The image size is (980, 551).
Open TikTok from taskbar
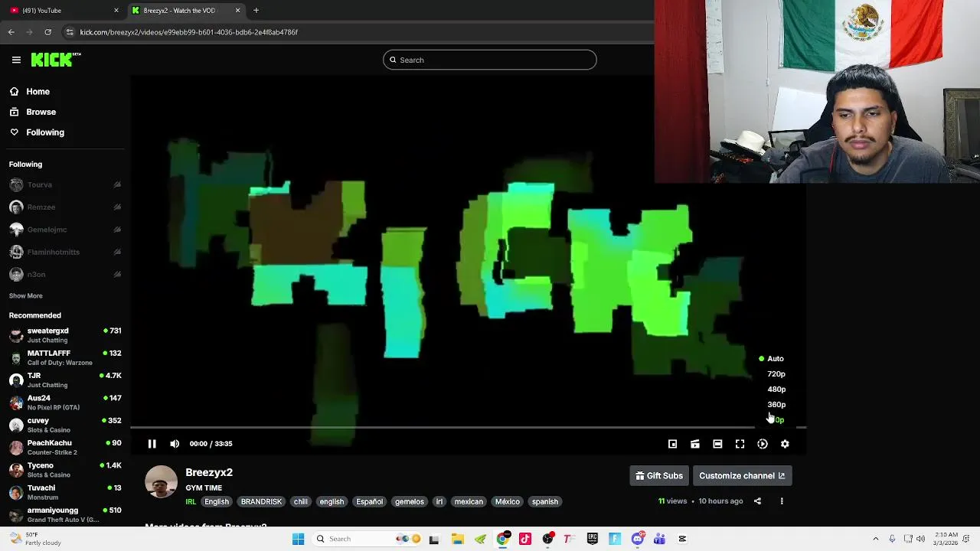[525, 540]
